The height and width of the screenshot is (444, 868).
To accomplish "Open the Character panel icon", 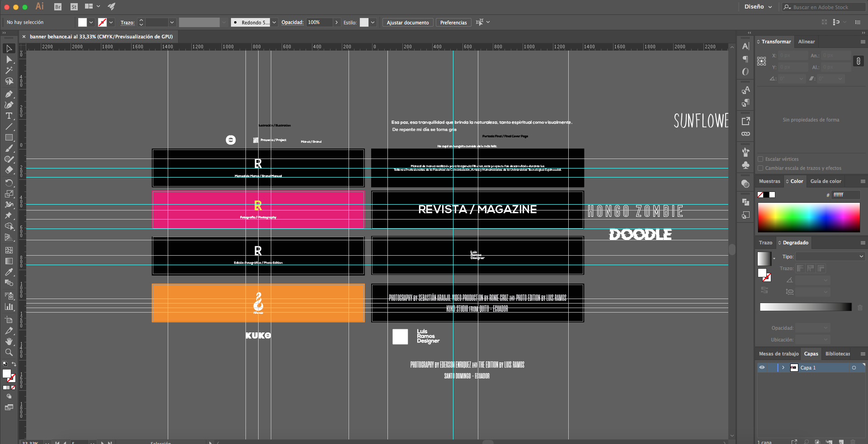I will point(745,46).
